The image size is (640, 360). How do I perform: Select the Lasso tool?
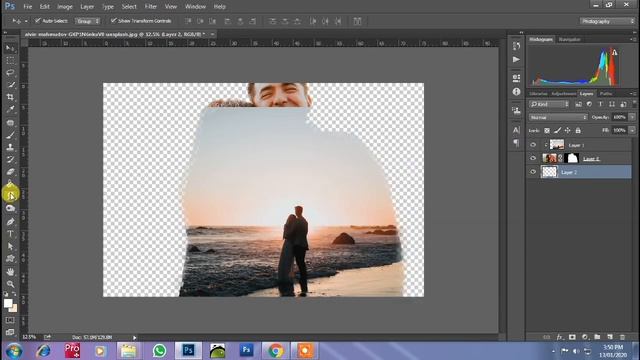10,73
